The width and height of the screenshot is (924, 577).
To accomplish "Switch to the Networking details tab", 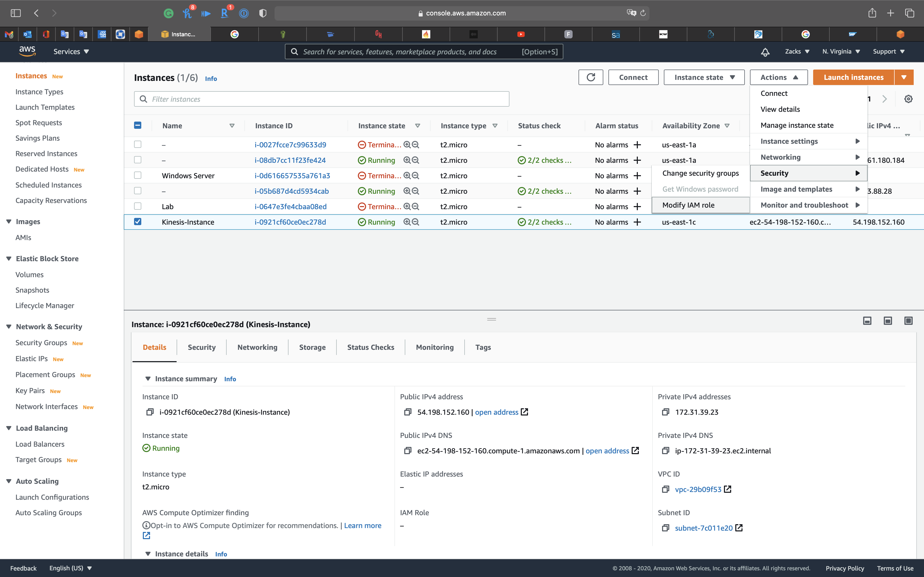I will pyautogui.click(x=257, y=347).
